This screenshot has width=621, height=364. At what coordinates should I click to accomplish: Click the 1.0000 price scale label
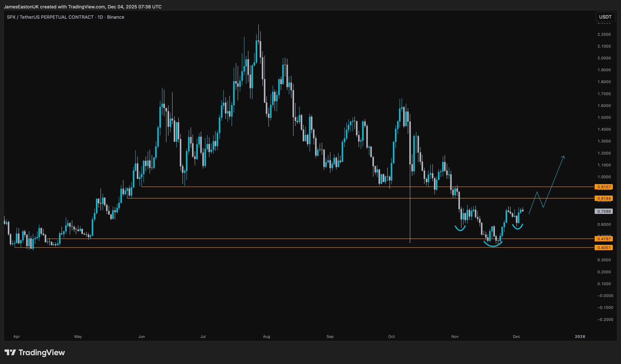(604, 177)
